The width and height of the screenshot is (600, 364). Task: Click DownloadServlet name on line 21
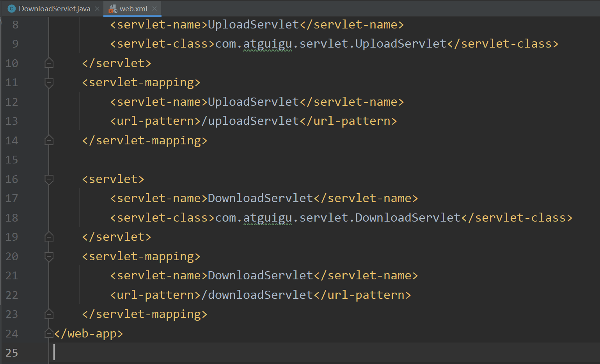click(260, 275)
